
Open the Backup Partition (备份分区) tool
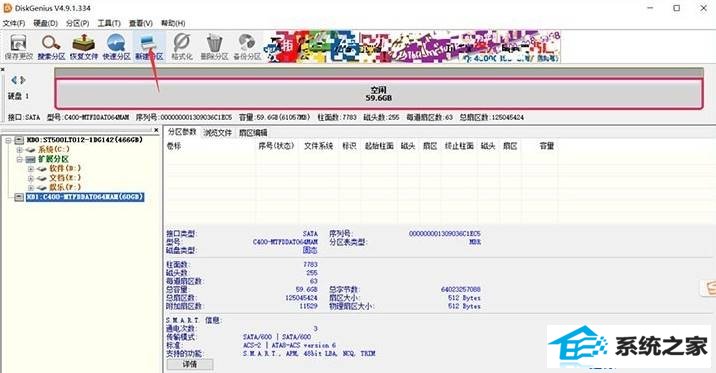tap(247, 47)
